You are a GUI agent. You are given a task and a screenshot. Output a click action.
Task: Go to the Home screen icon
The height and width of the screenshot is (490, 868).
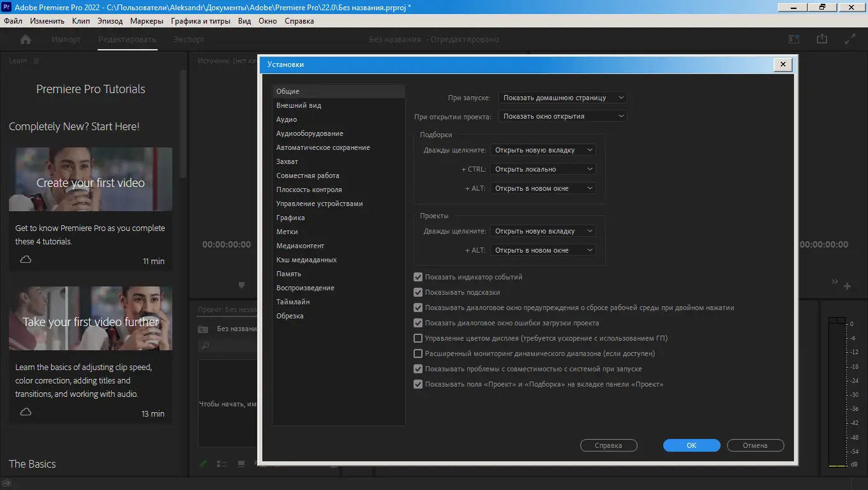coord(26,40)
